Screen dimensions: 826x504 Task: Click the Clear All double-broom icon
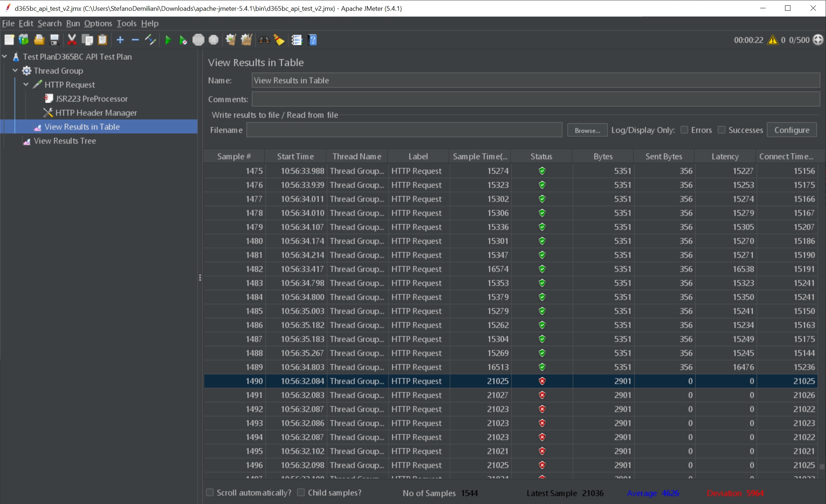click(246, 40)
